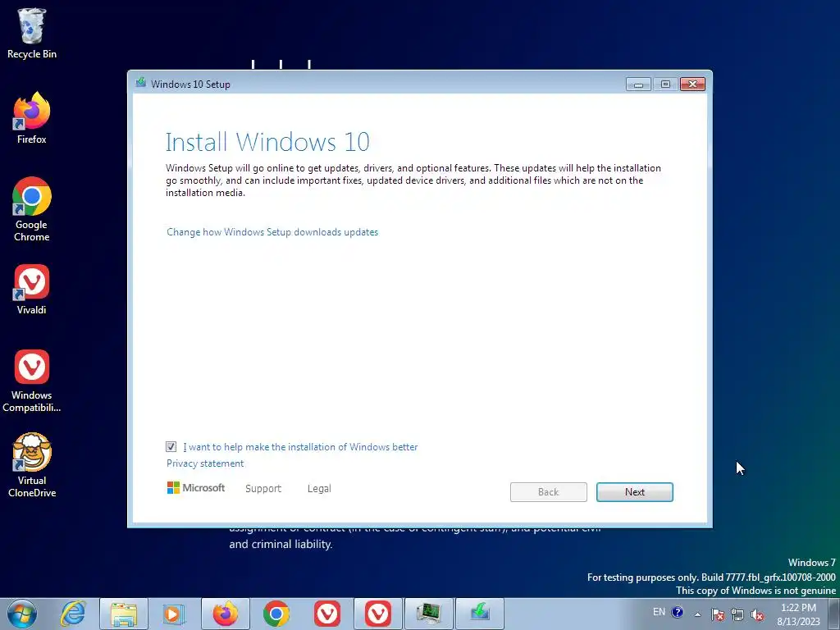
Task: Close the Windows 10 Setup window
Action: coord(692,84)
